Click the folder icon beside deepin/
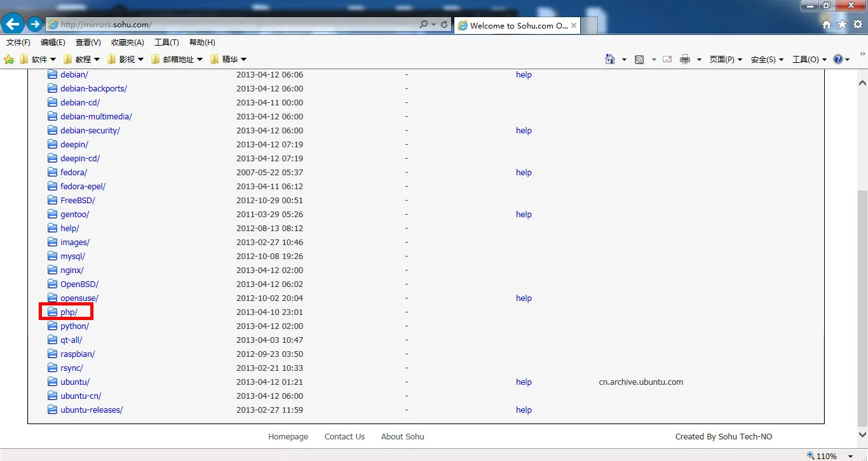This screenshot has width=868, height=461. [x=53, y=144]
